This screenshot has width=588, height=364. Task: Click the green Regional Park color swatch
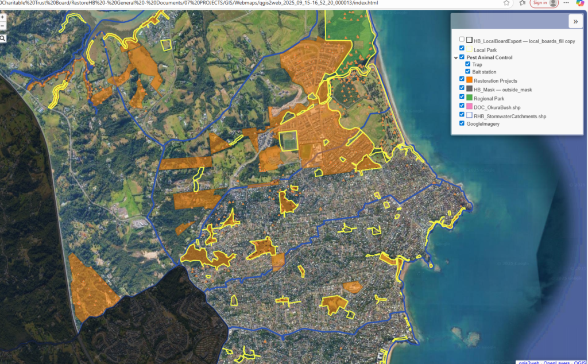point(469,98)
